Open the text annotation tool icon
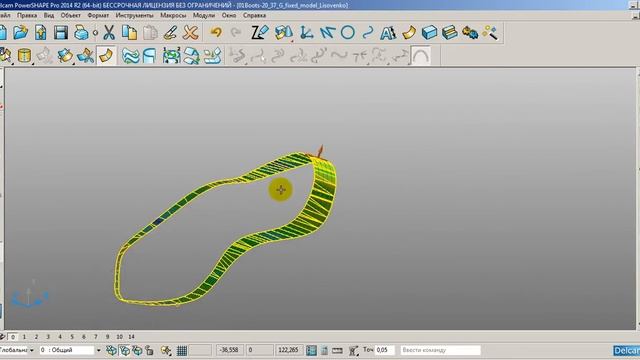 [388, 33]
